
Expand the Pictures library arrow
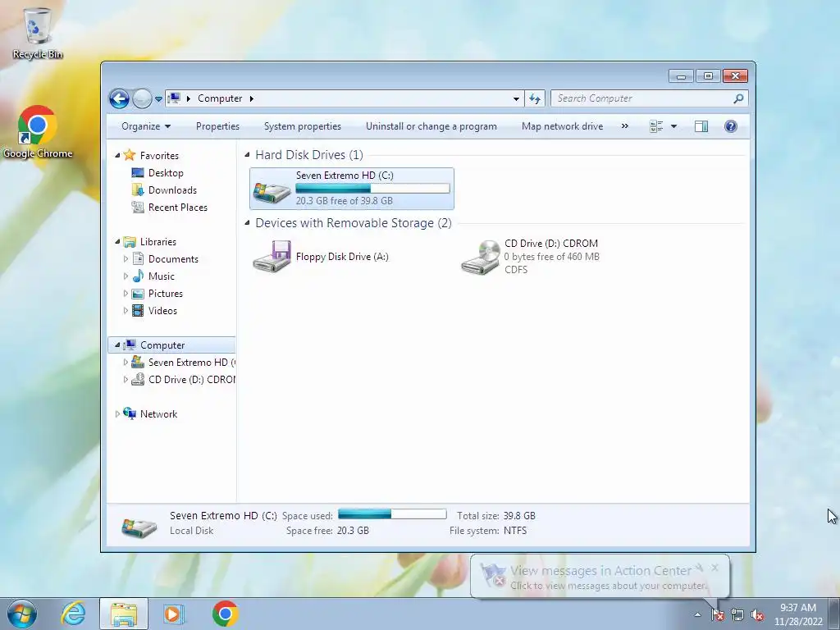(x=126, y=294)
